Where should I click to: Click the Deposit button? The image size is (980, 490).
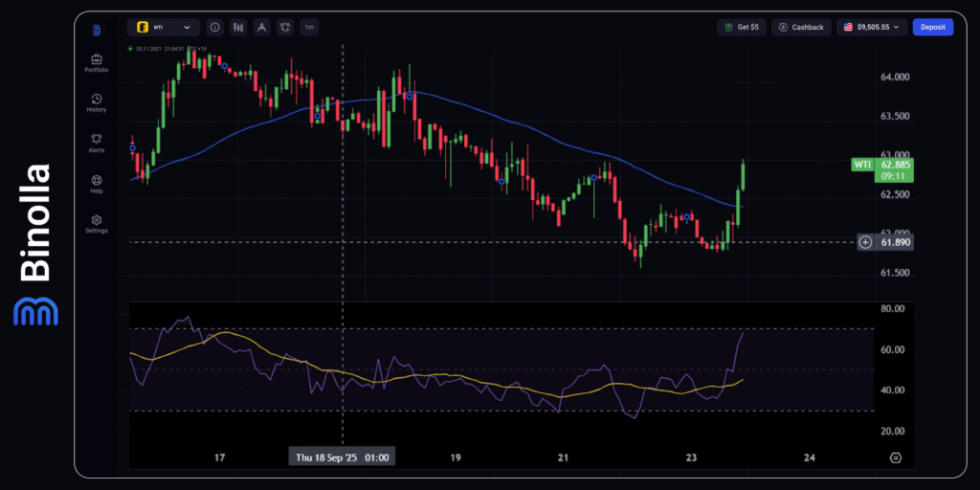point(932,28)
